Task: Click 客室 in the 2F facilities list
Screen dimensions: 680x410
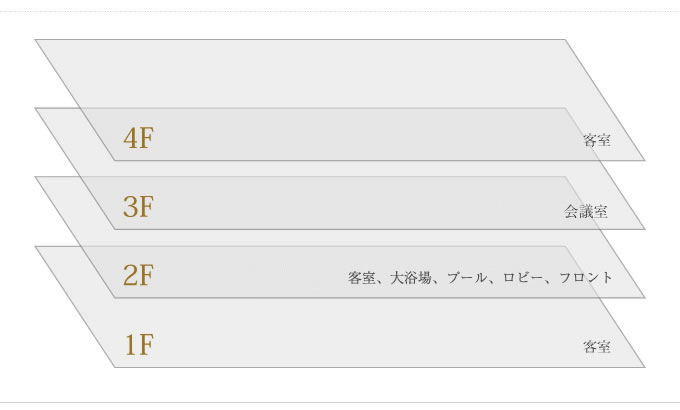Action: (x=362, y=278)
